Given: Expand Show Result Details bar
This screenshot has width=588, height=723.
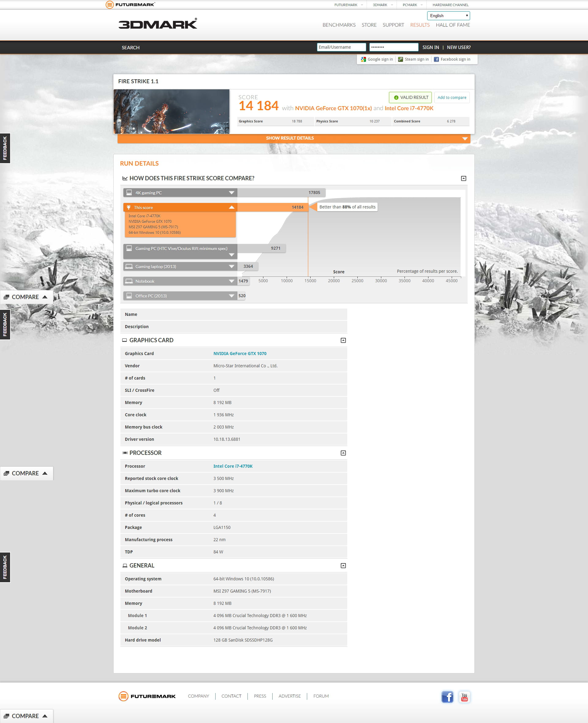Looking at the screenshot, I should (294, 138).
